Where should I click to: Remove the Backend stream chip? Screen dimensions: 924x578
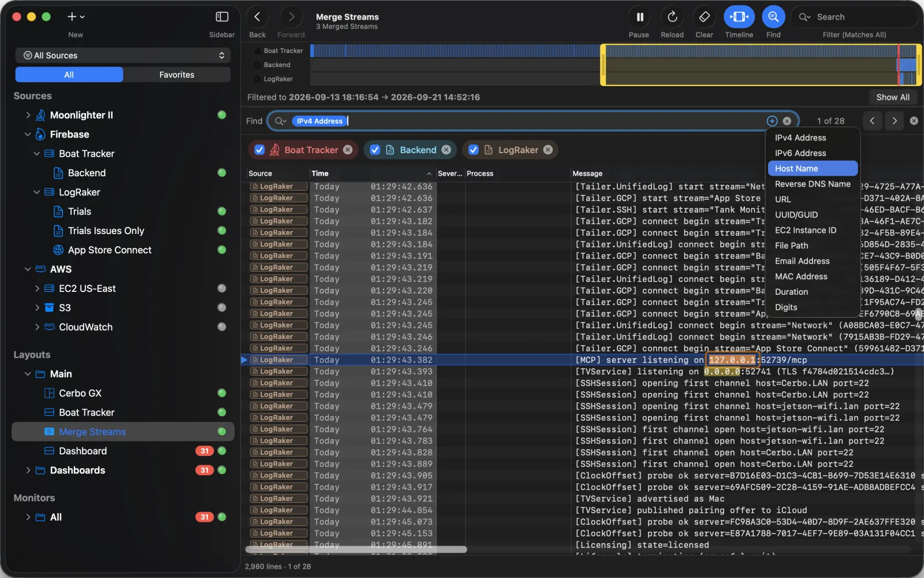tap(446, 150)
